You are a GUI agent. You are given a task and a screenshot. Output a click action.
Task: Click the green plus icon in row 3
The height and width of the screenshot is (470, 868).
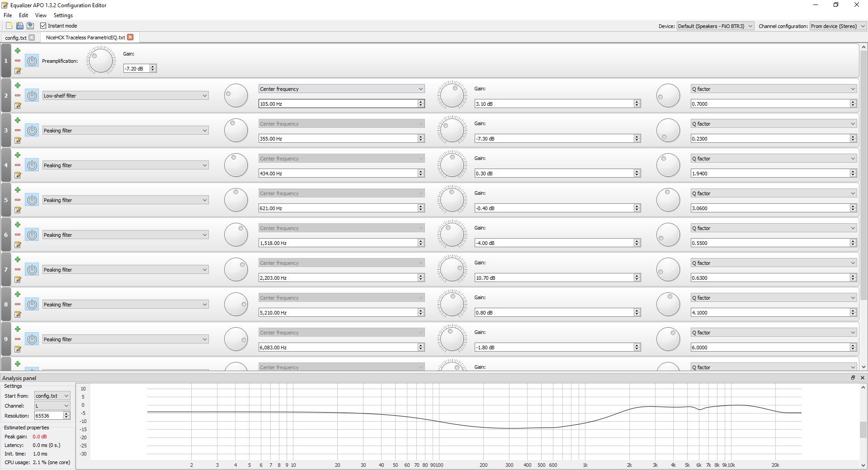[x=18, y=120]
